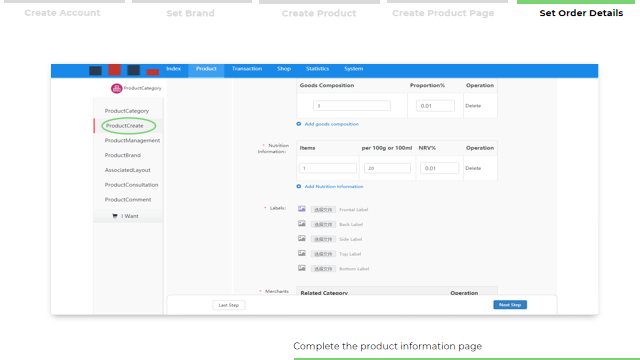Click Add goods composition link
640x360 pixels.
332,124
